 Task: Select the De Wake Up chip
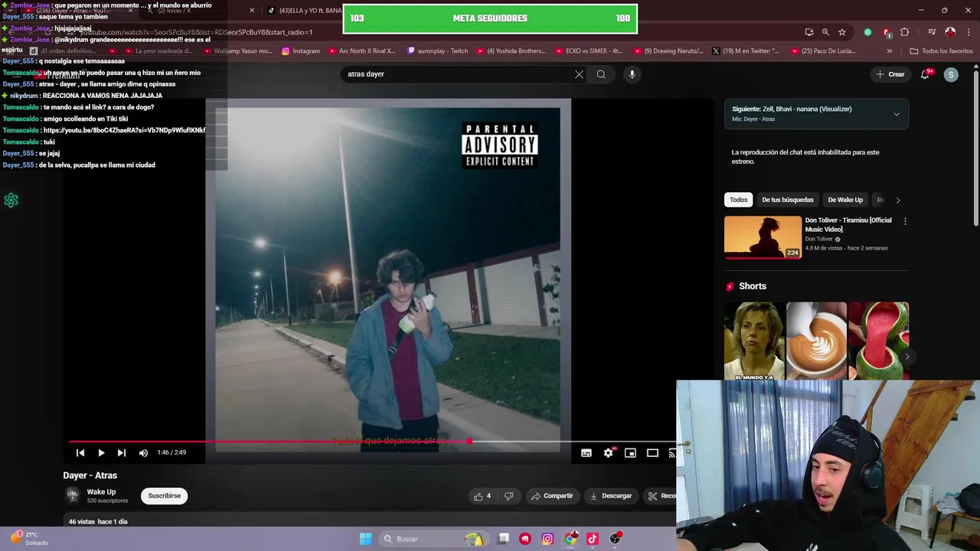[x=845, y=200]
